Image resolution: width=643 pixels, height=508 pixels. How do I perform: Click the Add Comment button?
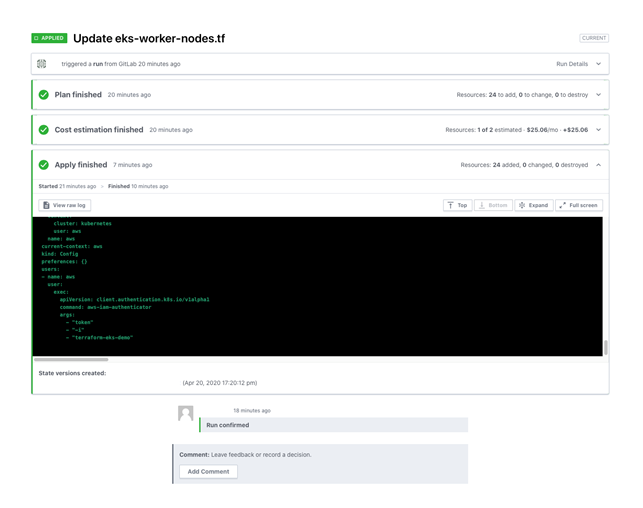pyautogui.click(x=208, y=471)
